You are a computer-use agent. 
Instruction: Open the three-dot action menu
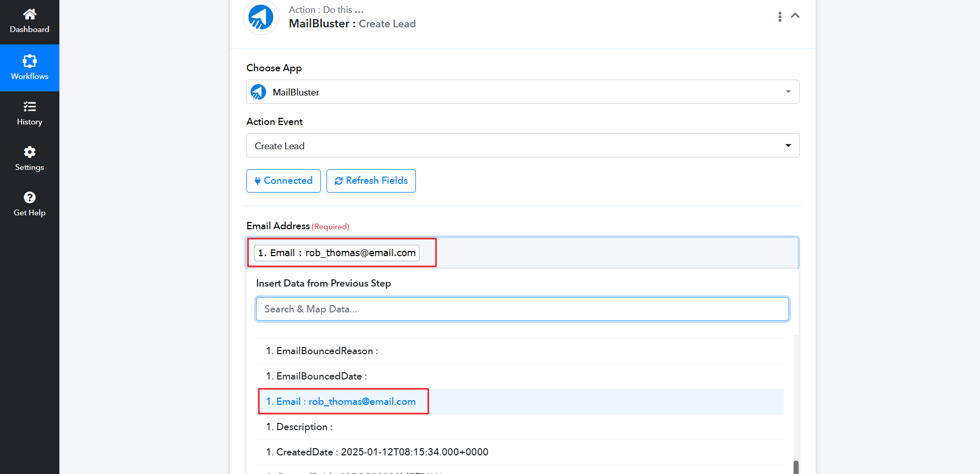[780, 17]
